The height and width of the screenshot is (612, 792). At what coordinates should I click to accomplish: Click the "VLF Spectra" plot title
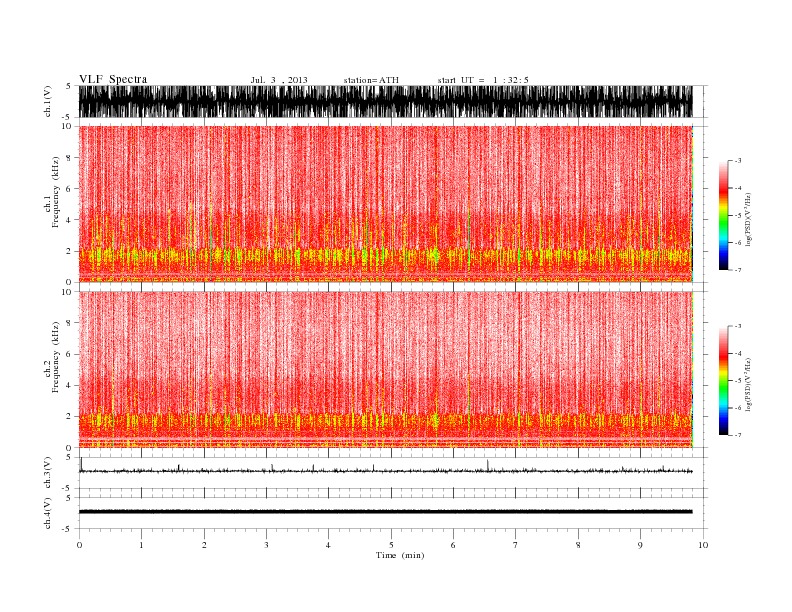[x=113, y=79]
